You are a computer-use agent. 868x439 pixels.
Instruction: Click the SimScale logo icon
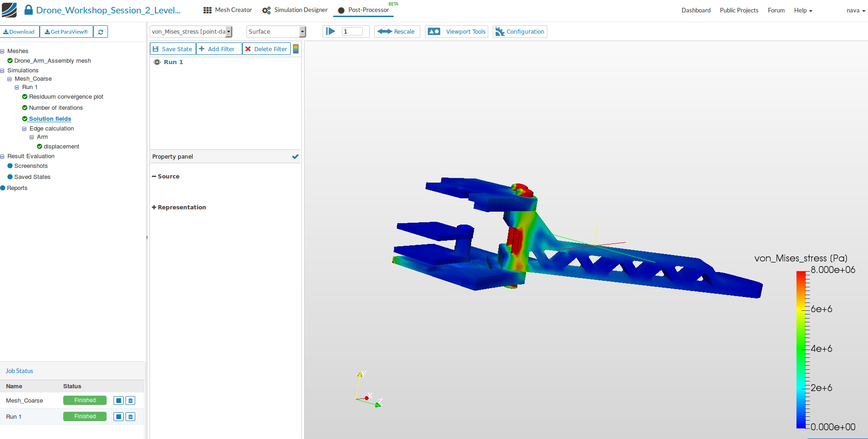tap(9, 10)
